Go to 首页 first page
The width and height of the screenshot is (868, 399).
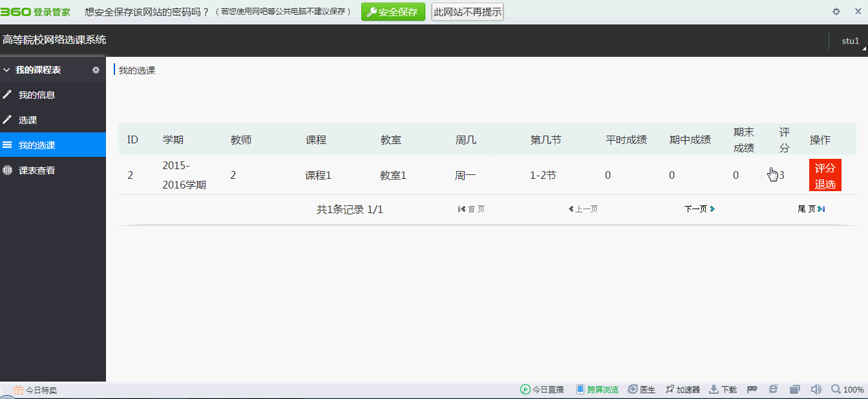pyautogui.click(x=471, y=209)
